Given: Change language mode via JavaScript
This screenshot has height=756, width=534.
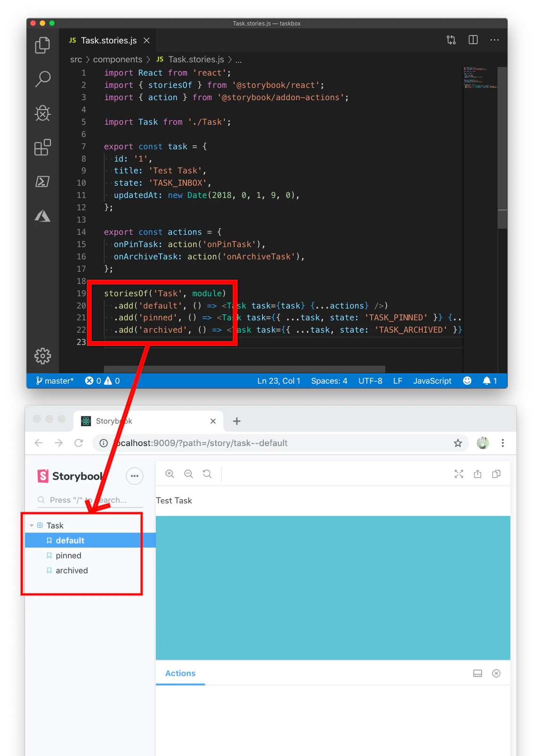Looking at the screenshot, I should coord(432,381).
